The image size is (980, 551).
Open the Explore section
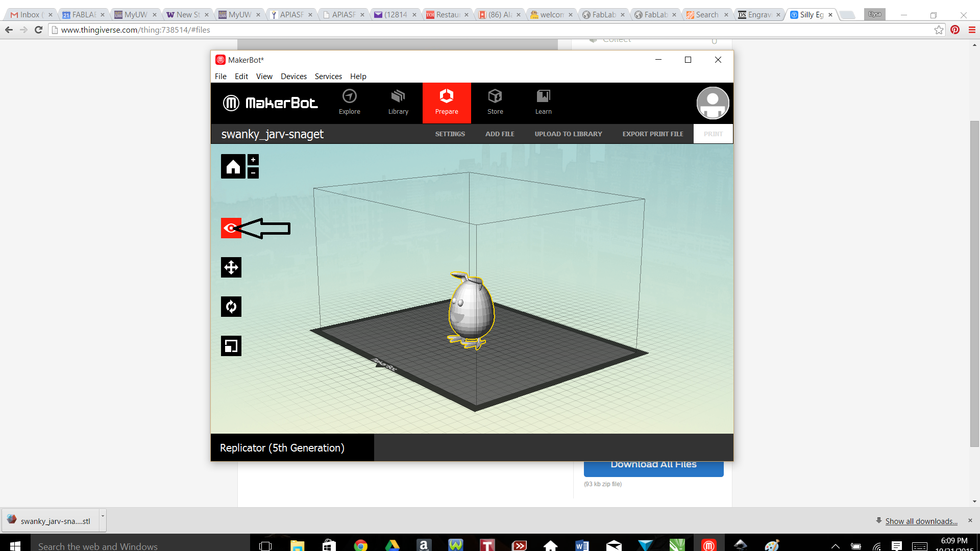[x=349, y=102]
